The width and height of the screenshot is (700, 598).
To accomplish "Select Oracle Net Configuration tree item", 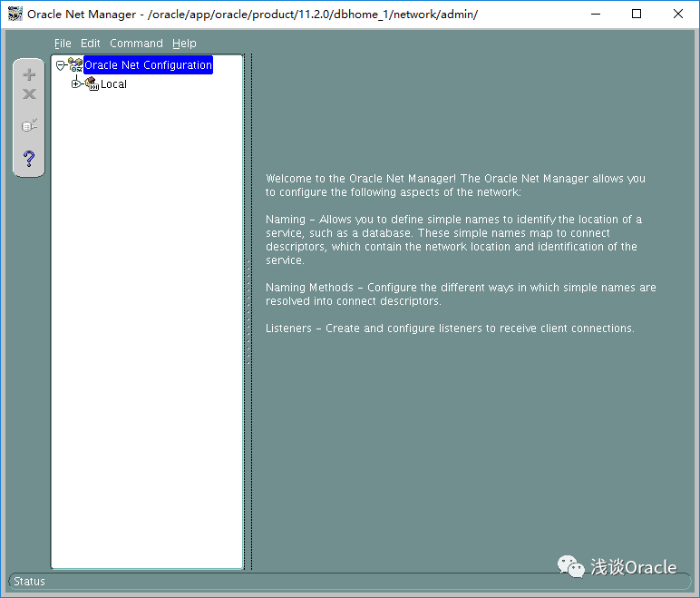I will (148, 64).
